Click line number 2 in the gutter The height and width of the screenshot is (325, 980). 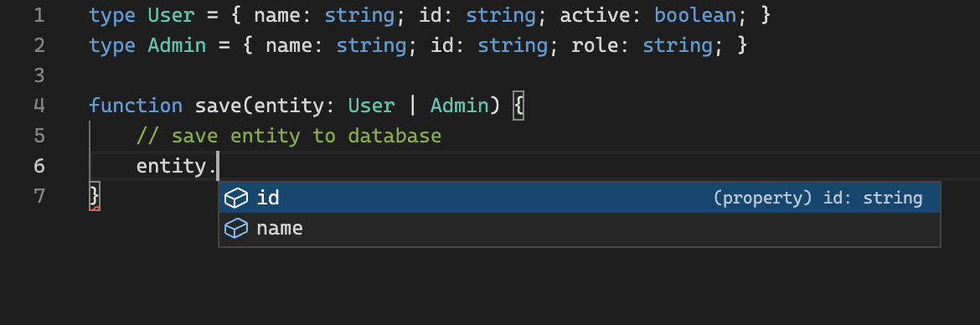tap(39, 45)
